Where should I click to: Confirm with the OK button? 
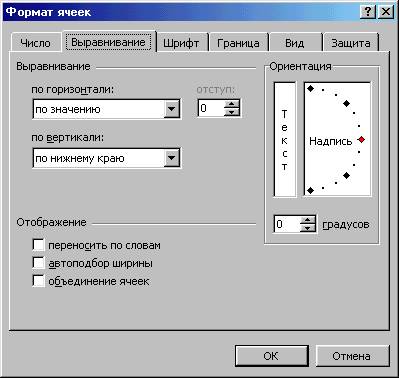pyautogui.click(x=271, y=356)
